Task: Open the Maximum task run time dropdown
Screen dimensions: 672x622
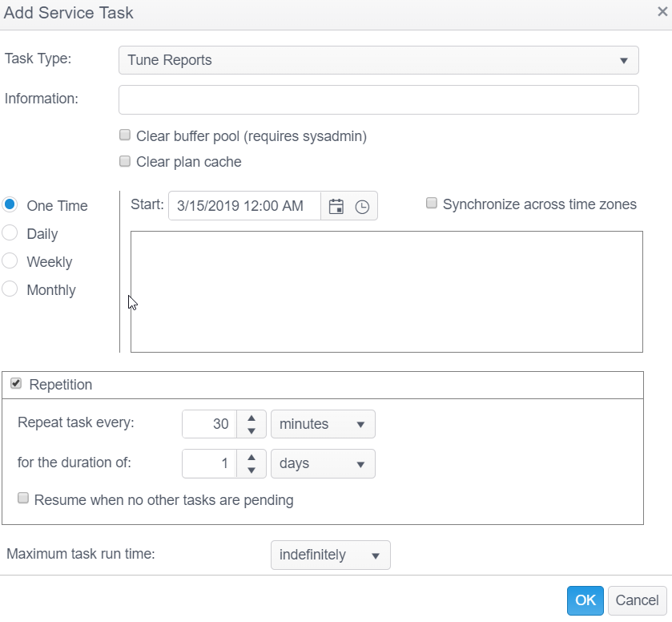Action: click(x=330, y=555)
